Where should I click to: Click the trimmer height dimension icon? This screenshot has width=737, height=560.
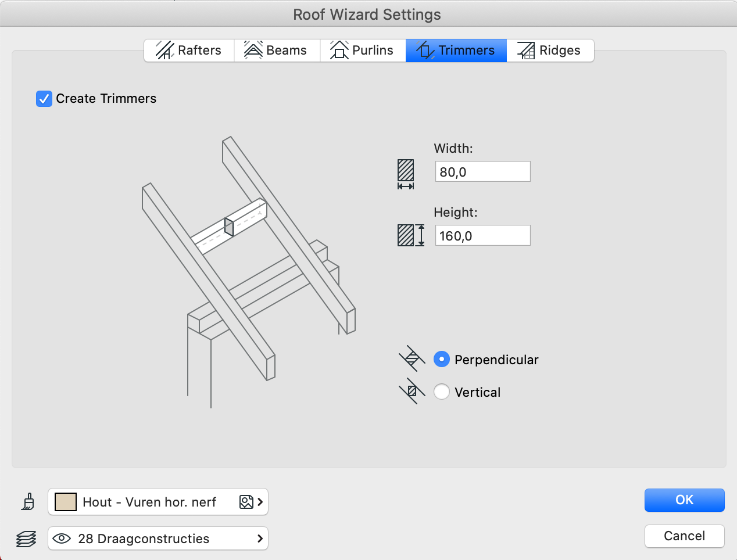click(x=411, y=235)
